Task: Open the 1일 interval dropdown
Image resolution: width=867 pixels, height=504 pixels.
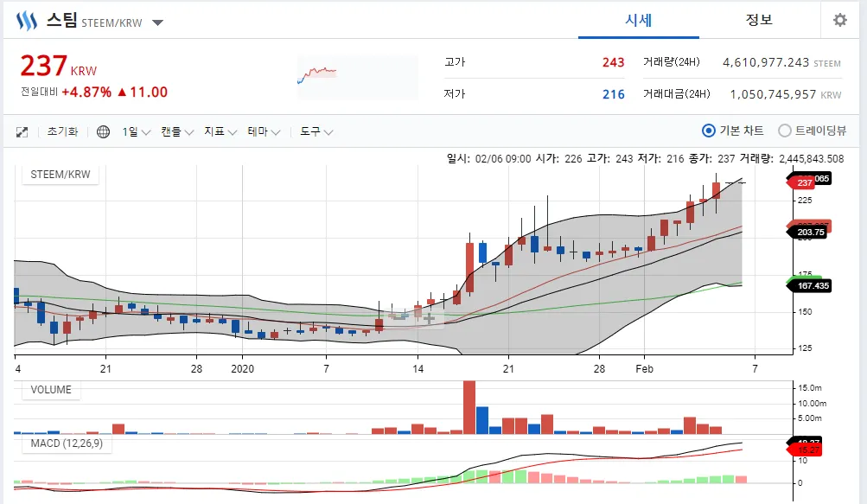Action: point(136,131)
